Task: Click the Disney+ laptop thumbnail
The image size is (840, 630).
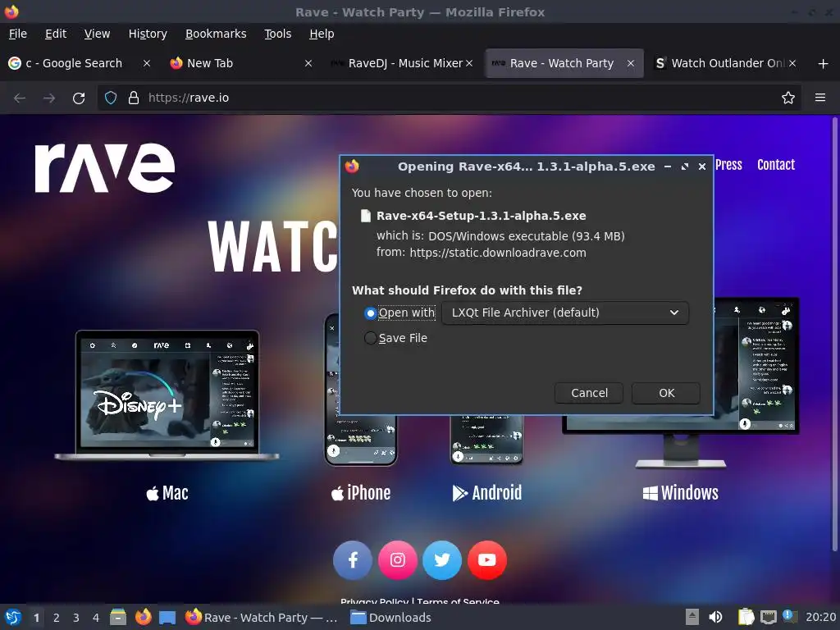Action: click(167, 395)
